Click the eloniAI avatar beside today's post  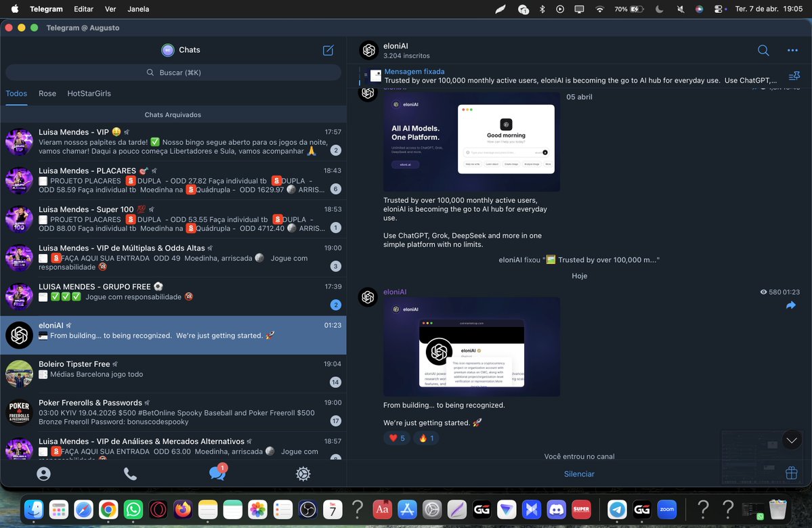point(368,297)
